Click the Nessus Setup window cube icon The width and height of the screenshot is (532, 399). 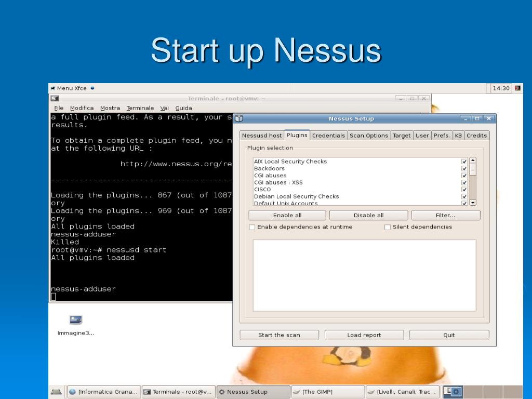(x=239, y=118)
